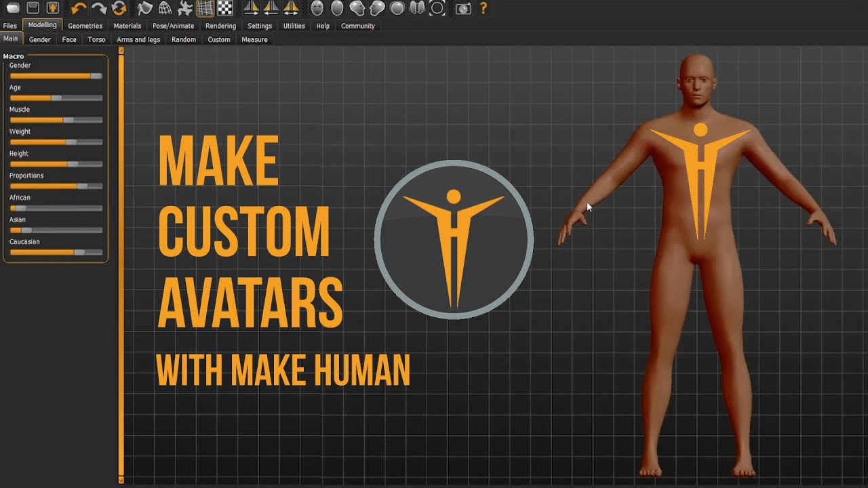Image resolution: width=868 pixels, height=488 pixels.
Task: Reset the camera view icon
Action: coord(437,8)
